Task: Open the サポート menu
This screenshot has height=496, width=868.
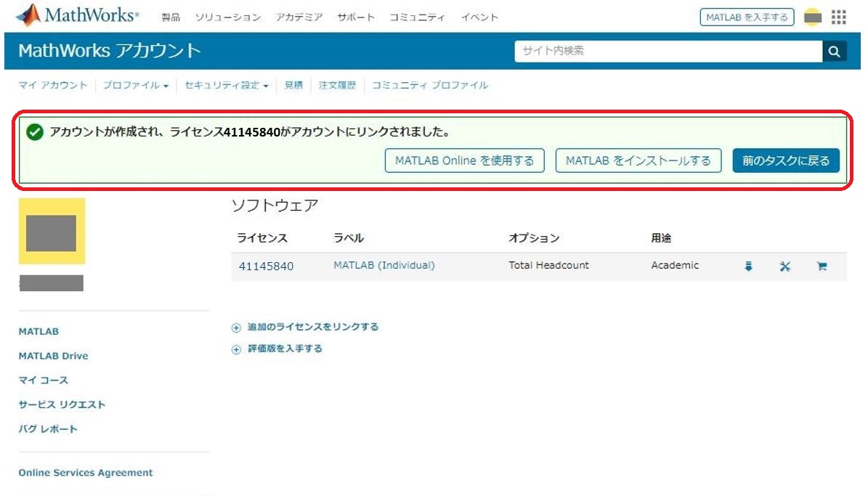Action: pyautogui.click(x=356, y=17)
